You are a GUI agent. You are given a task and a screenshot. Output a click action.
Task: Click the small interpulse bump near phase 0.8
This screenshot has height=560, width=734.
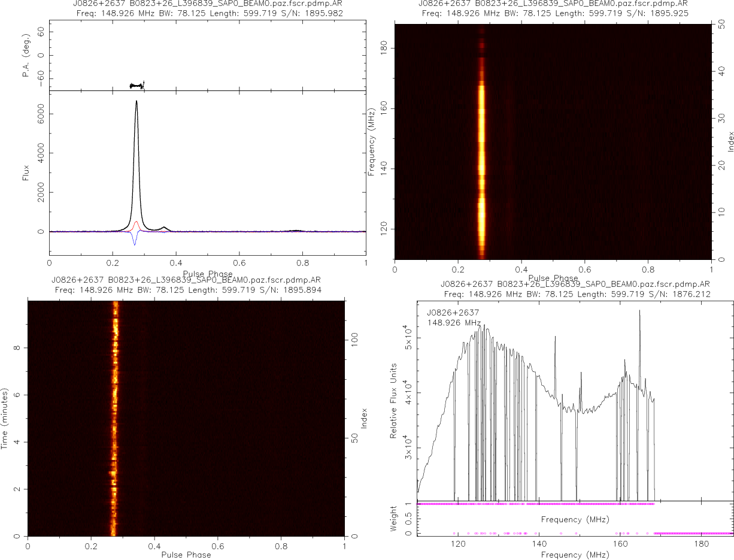[295, 230]
